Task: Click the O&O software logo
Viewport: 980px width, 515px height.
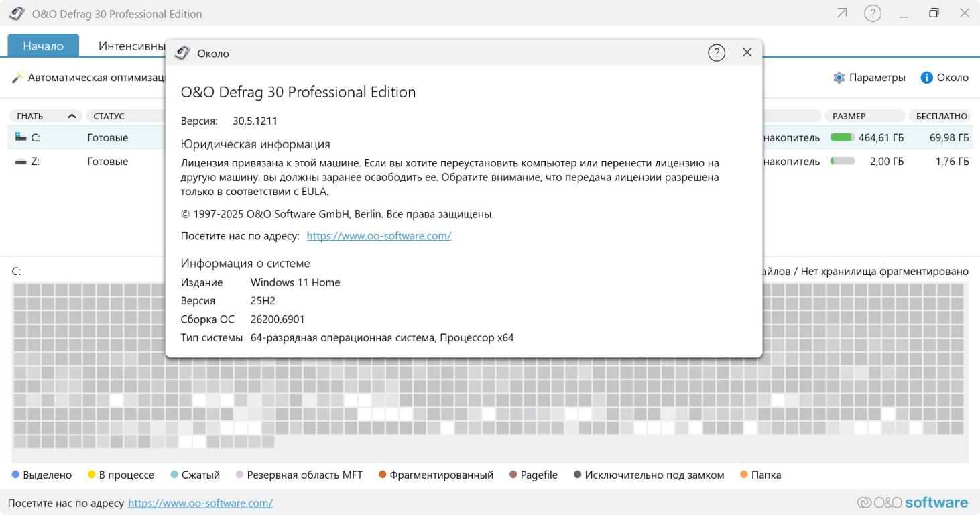Action: point(912,503)
